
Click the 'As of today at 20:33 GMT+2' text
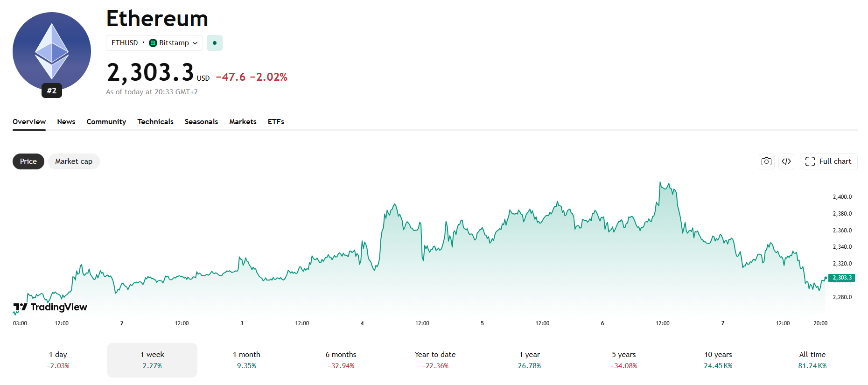tap(152, 92)
